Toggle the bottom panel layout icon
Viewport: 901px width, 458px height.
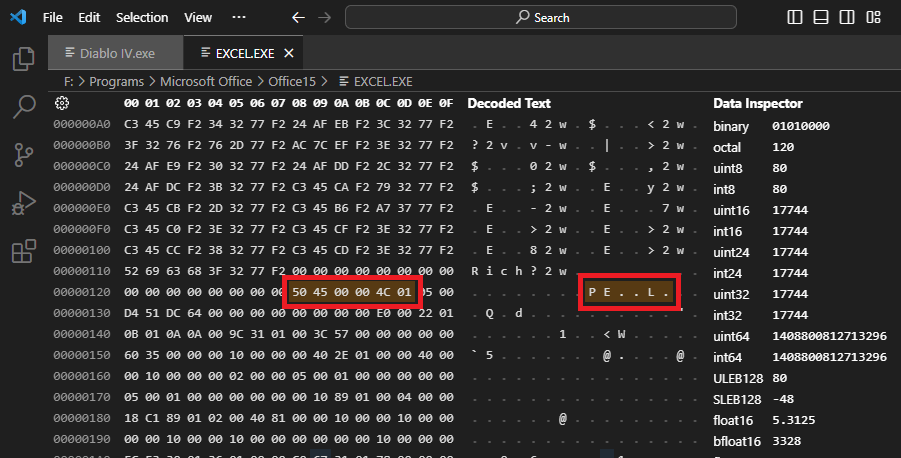pos(821,17)
